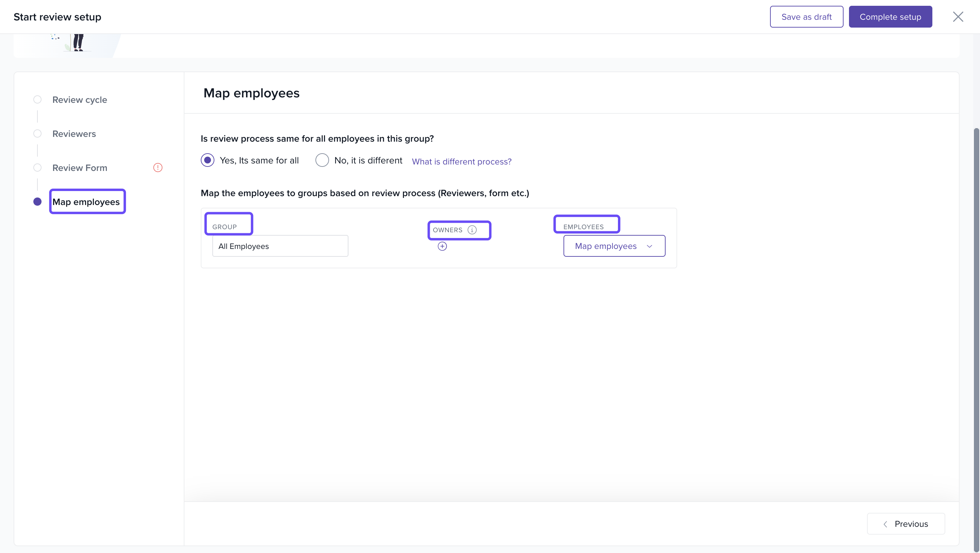Click the Previous arrow icon
The height and width of the screenshot is (553, 980).
pos(885,524)
